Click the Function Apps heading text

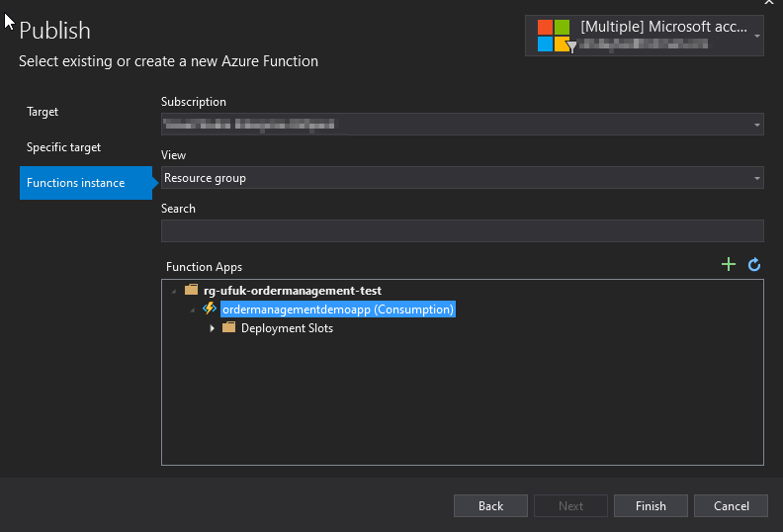point(204,267)
